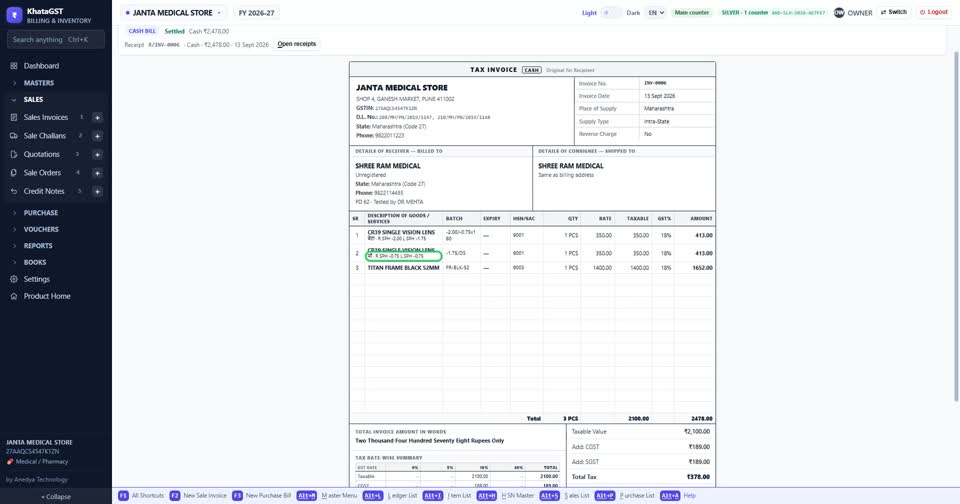Click the green Settled status label
The height and width of the screenshot is (504, 960).
174,31
